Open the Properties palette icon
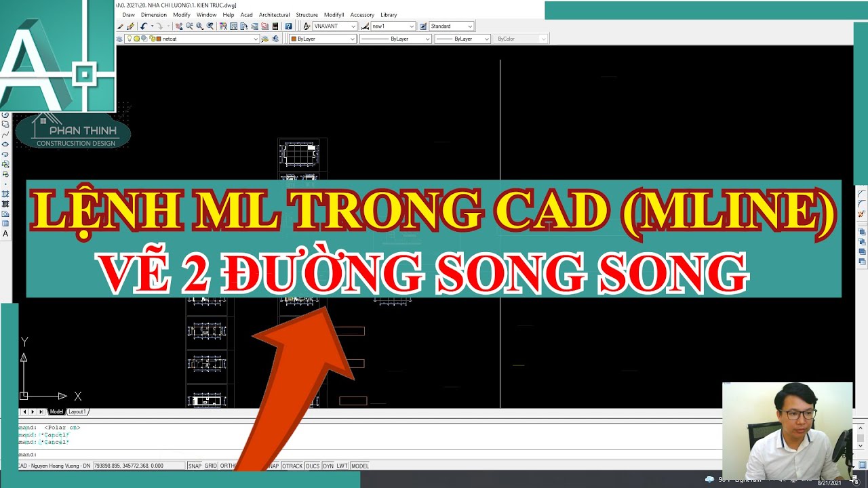 point(223,26)
